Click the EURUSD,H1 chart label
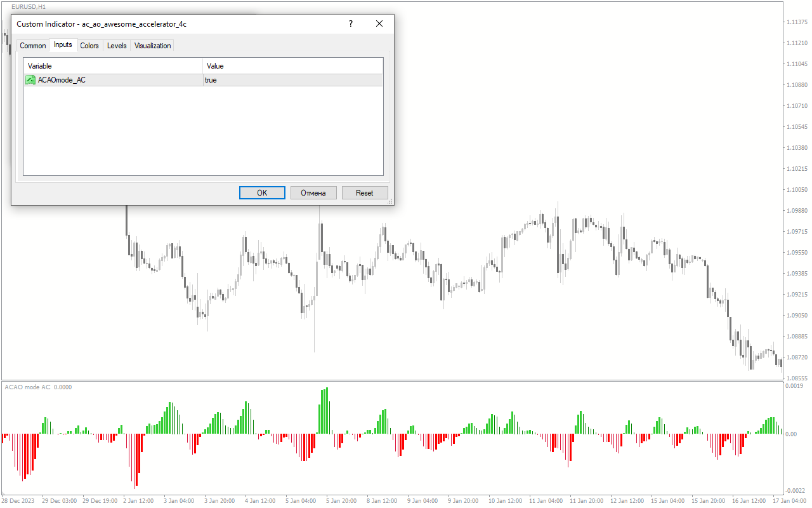812x508 pixels. [x=29, y=6]
